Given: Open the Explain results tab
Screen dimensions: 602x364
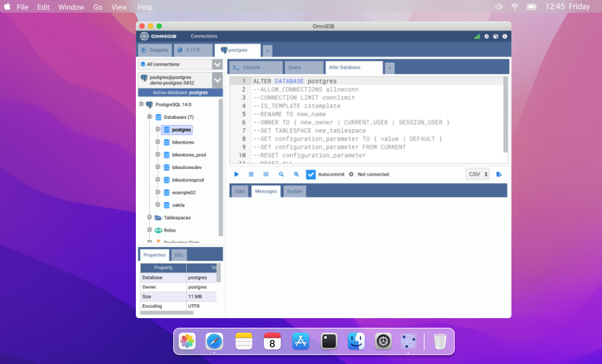Looking at the screenshot, I should 295,191.
